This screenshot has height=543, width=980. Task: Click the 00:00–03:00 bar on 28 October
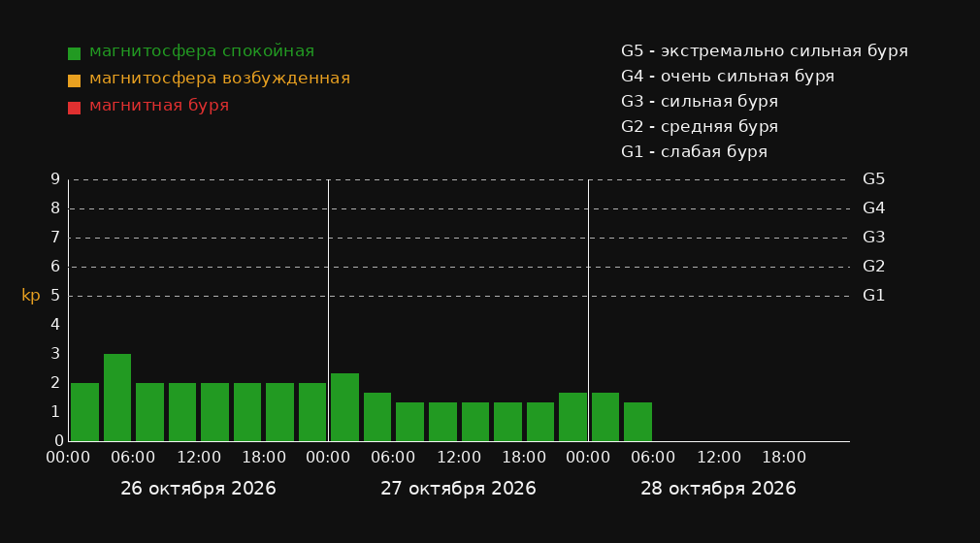(x=605, y=417)
